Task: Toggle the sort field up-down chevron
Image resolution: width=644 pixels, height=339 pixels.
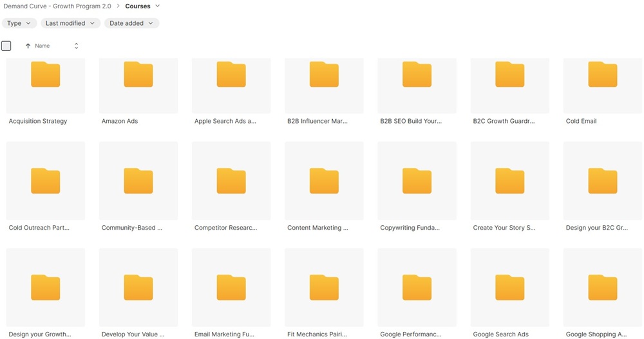Action: point(76,46)
